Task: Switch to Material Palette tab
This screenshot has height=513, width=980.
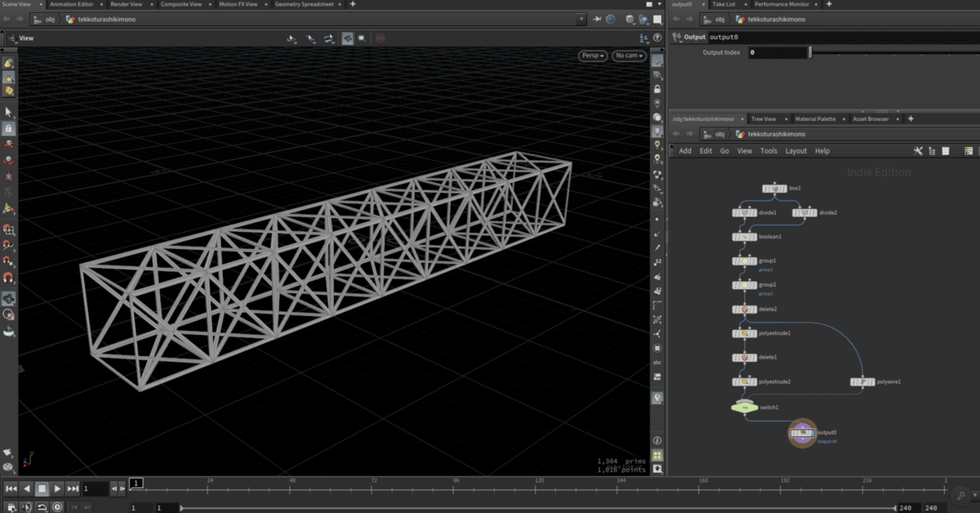Action: 815,118
